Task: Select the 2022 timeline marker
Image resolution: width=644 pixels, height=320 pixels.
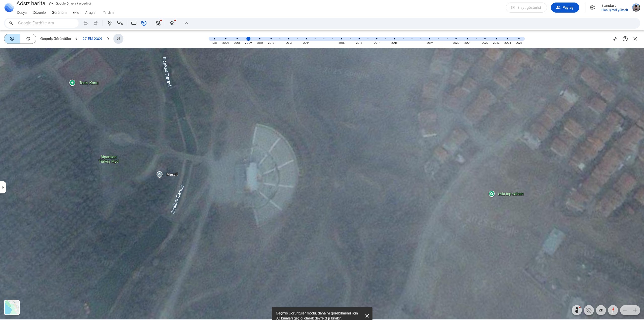Action: [x=485, y=39]
